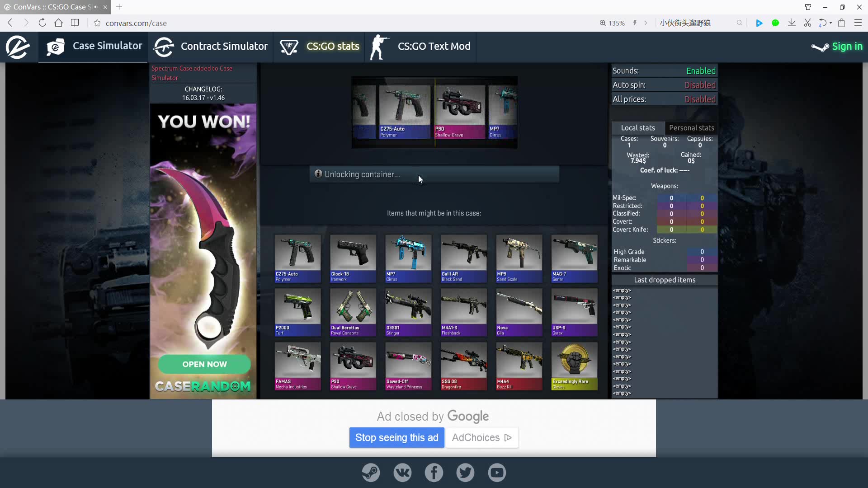Click the browser forward arrow

pyautogui.click(x=26, y=23)
